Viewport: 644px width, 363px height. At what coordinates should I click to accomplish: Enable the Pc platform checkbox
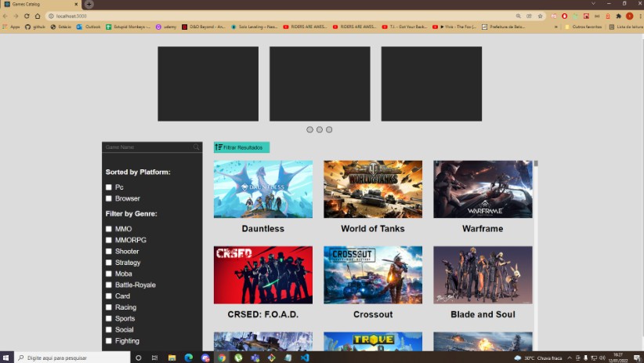point(109,187)
